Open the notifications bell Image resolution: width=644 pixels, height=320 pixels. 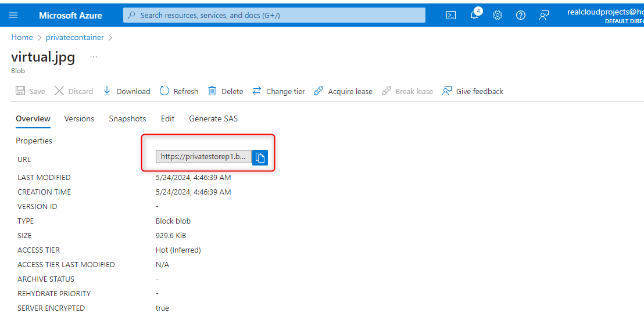pos(474,15)
